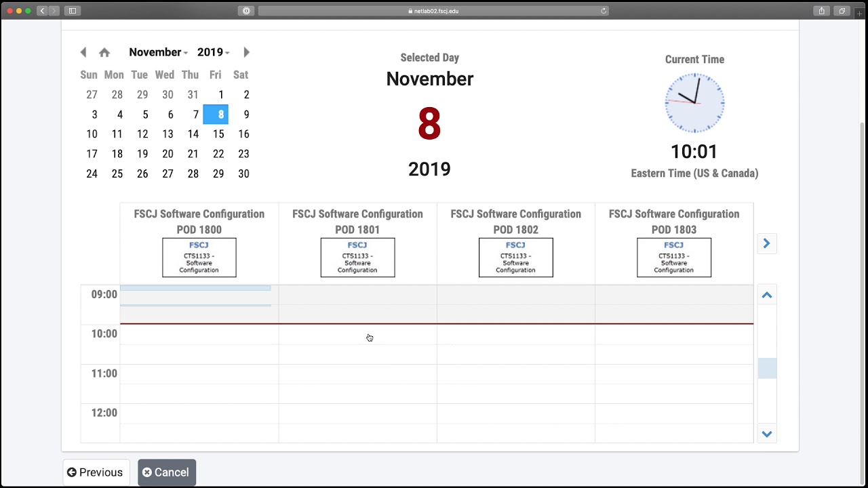
Task: Select October 27 in calendar
Action: tap(92, 95)
